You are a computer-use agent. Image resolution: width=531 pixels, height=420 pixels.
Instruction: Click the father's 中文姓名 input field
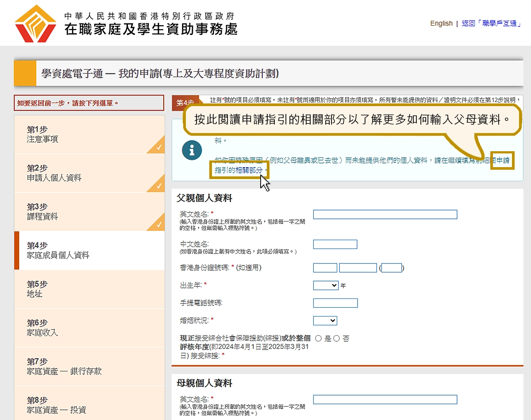tap(335, 244)
